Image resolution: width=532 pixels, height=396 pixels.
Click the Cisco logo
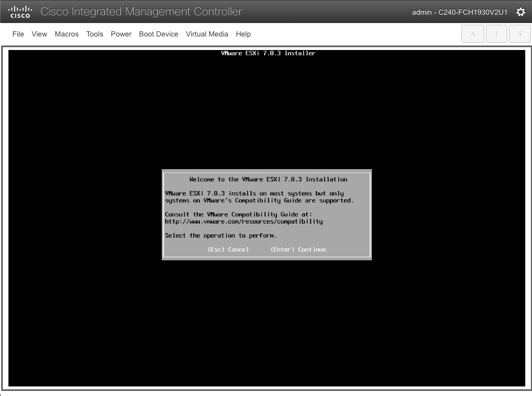click(20, 12)
